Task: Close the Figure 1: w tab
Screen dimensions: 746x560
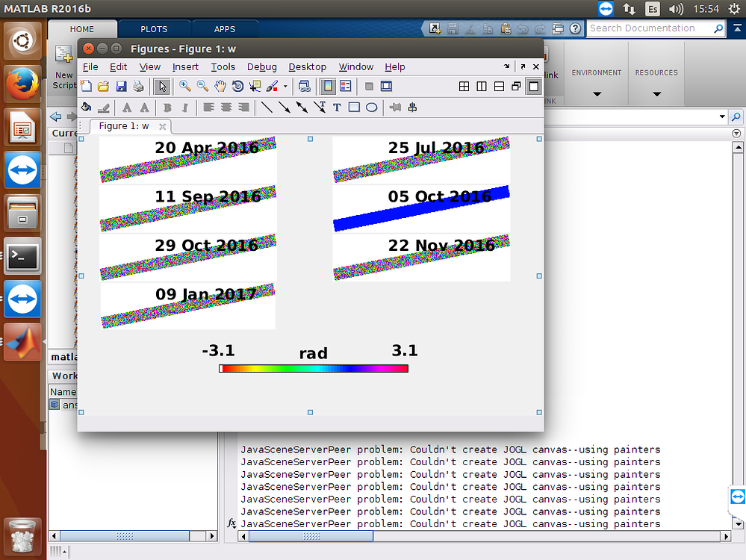Action: 162,126
